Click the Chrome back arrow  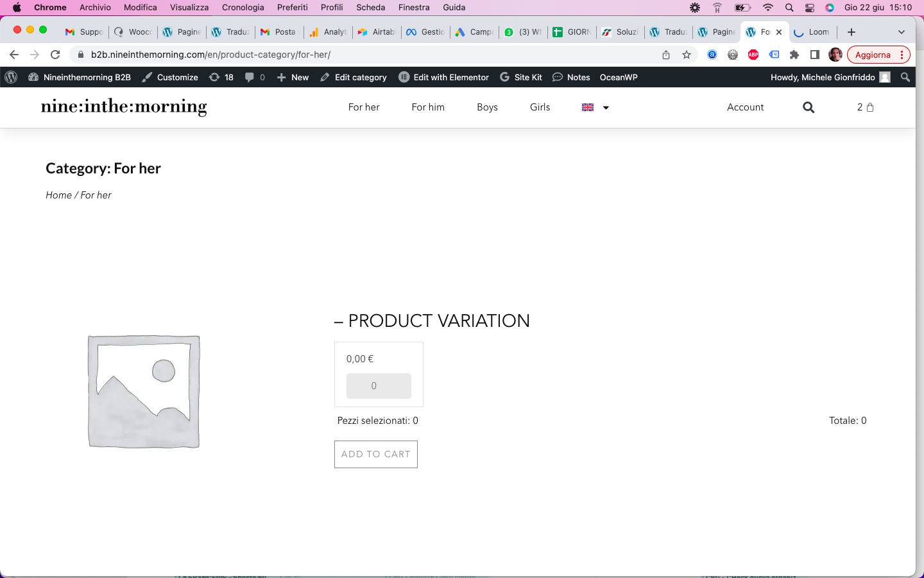click(14, 55)
